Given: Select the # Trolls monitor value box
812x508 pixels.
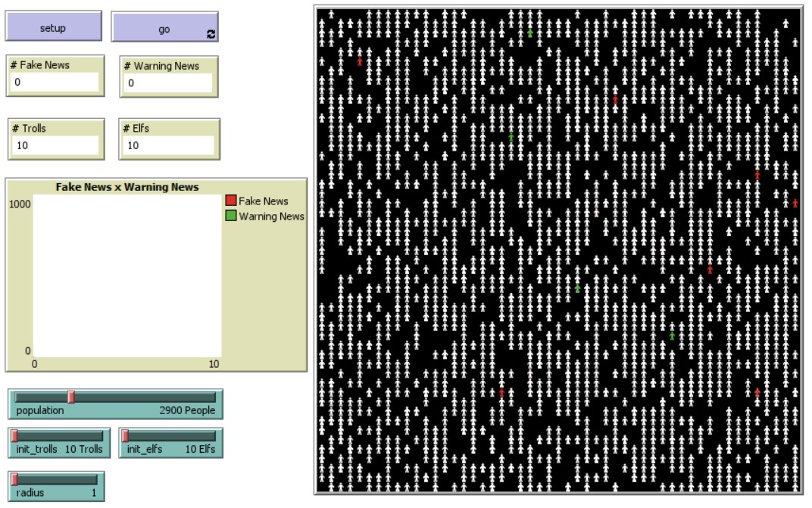Looking at the screenshot, I should click(x=54, y=145).
